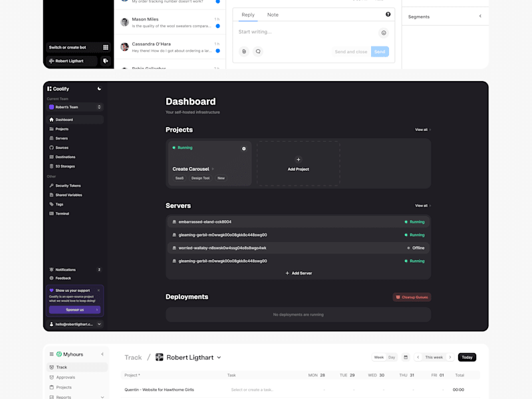Click the saved replies chat bubble icon
Screen dimensions: 532x399
tap(258, 52)
